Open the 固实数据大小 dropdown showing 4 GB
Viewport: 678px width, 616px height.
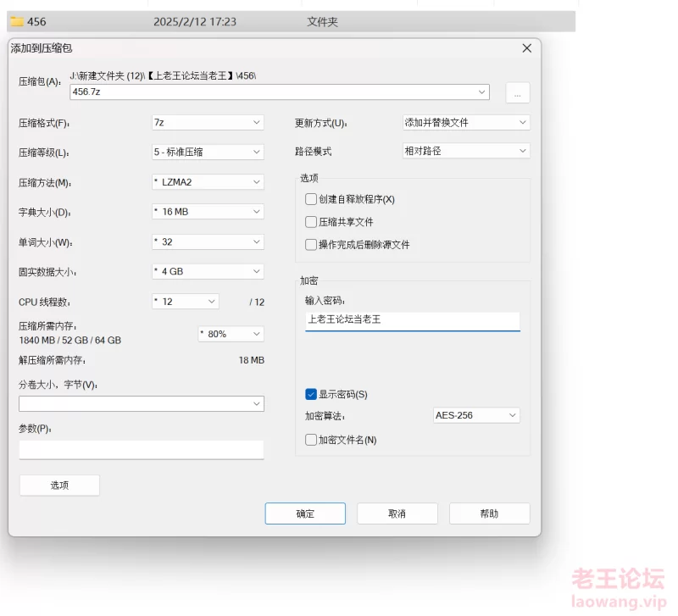pyautogui.click(x=208, y=271)
